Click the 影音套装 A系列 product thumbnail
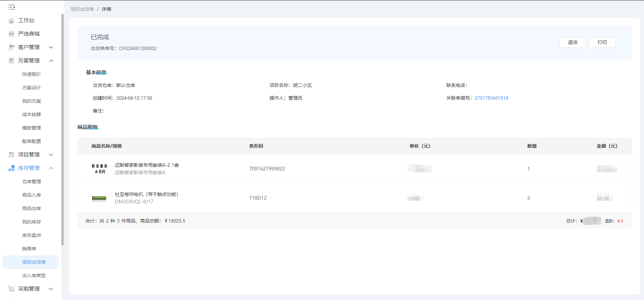The height and width of the screenshot is (300, 644). coord(99,169)
